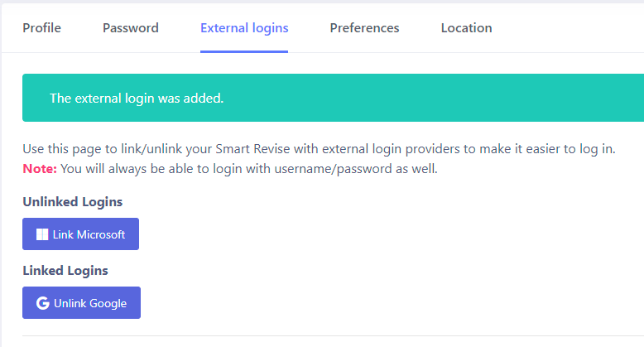Switch to the Password tab

131,28
